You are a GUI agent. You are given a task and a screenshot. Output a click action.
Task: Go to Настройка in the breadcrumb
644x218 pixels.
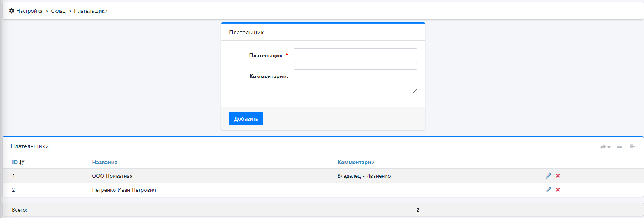click(29, 11)
